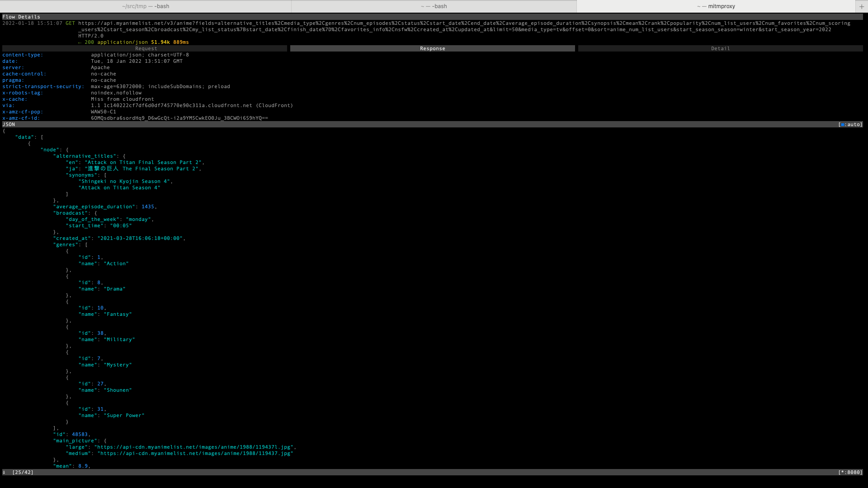Click the genre name "Fantasy"
The height and width of the screenshot is (488, 868).
(x=118, y=314)
